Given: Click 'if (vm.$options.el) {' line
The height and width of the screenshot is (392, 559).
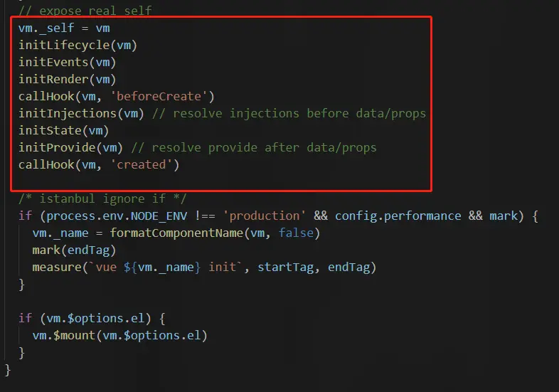Looking at the screenshot, I should point(92,318).
